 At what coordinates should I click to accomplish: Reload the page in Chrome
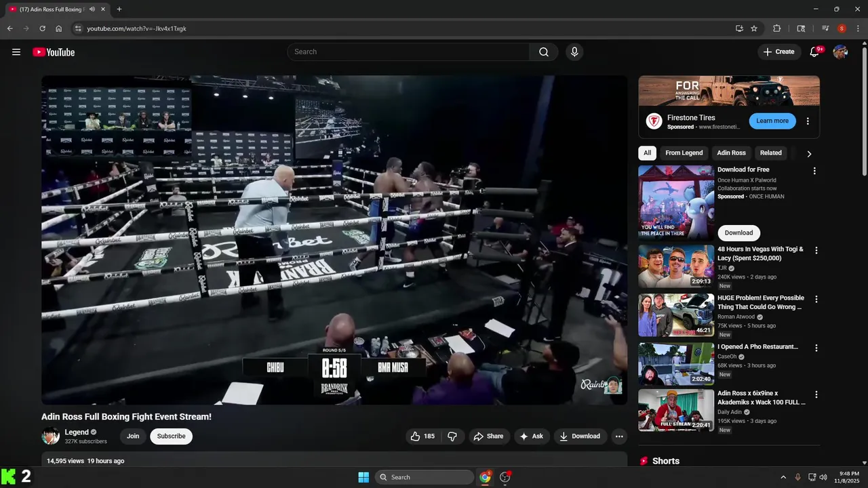pos(42,28)
